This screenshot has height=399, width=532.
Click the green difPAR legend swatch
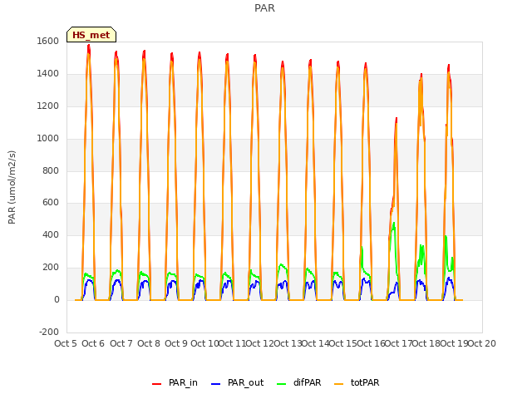tap(281, 384)
